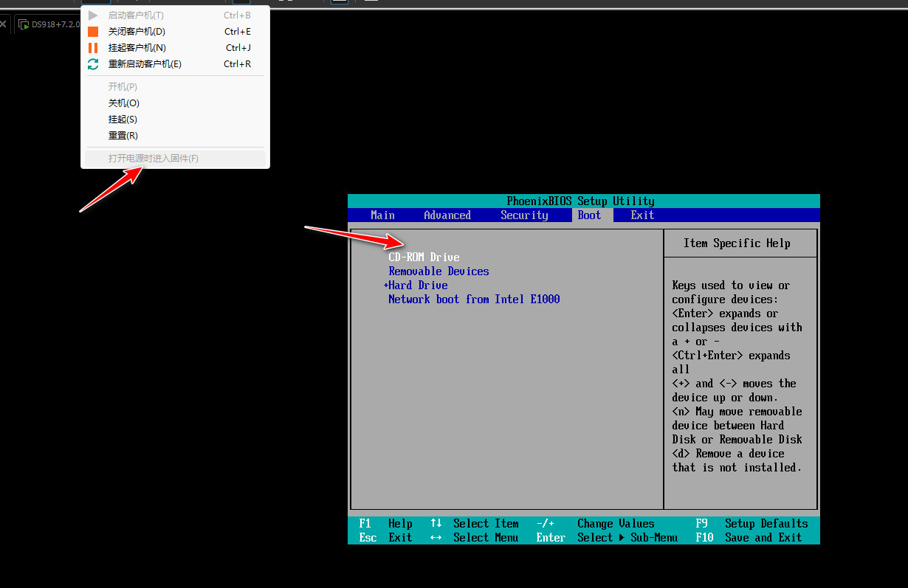The height and width of the screenshot is (588, 908).
Task: Click the Change Values footer label
Action: coord(616,524)
